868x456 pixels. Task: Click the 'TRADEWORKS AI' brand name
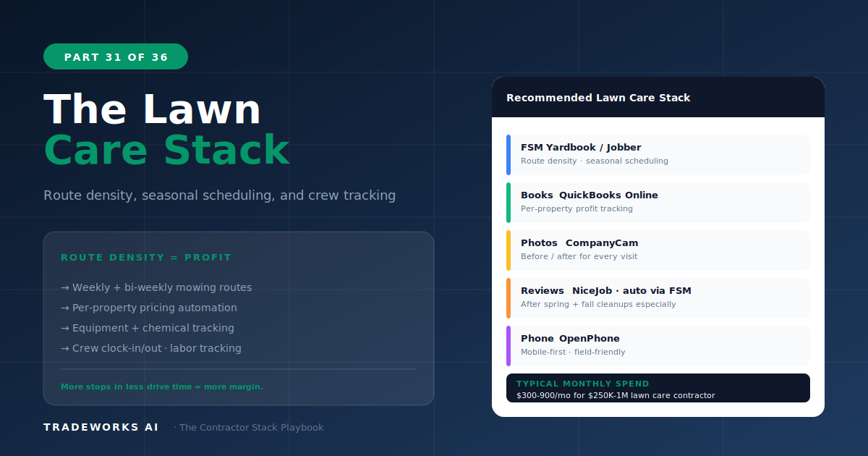(x=101, y=427)
